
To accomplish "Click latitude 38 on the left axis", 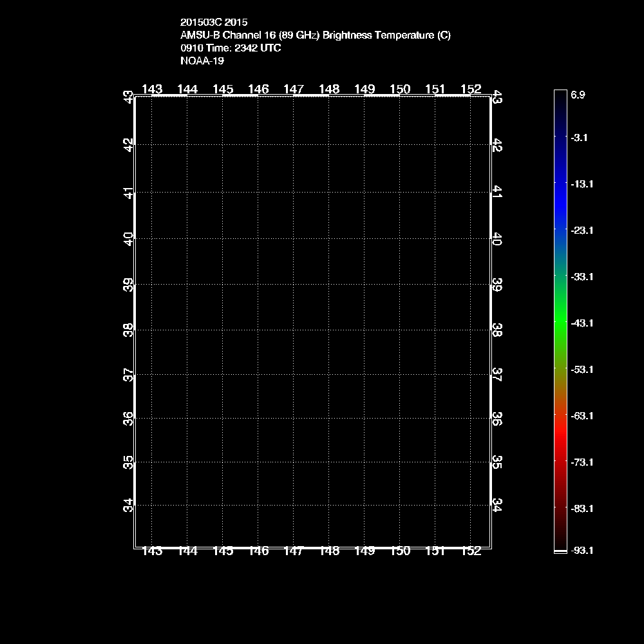I will point(129,330).
